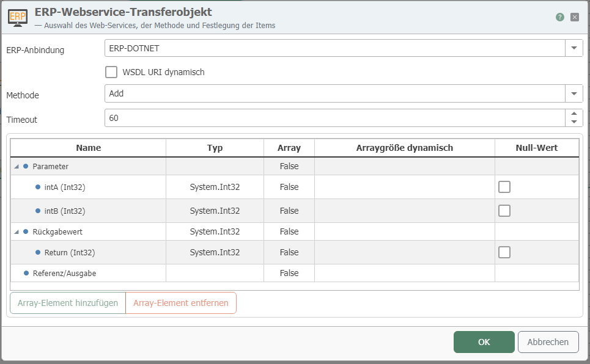Click the Abbrechen button
Image resolution: width=590 pixels, height=364 pixels.
(x=548, y=342)
